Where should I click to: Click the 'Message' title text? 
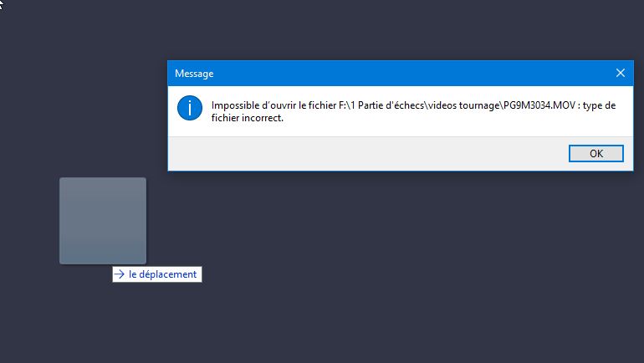(x=194, y=74)
